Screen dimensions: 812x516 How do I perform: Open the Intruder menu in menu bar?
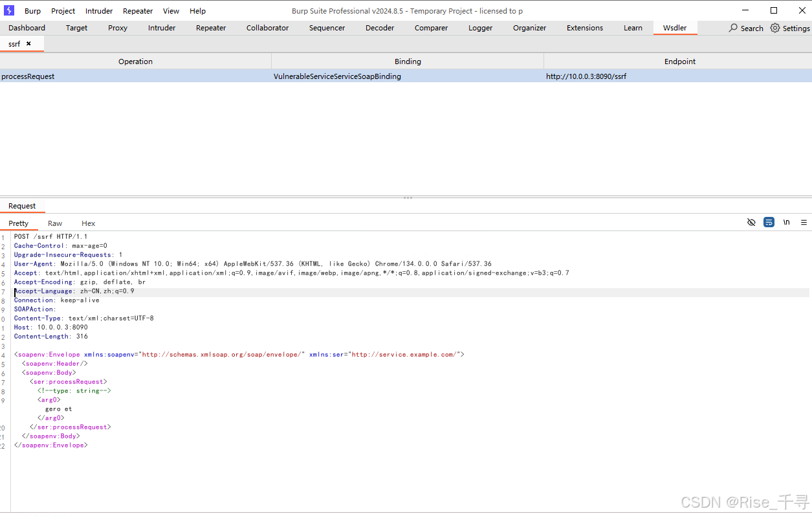(99, 11)
